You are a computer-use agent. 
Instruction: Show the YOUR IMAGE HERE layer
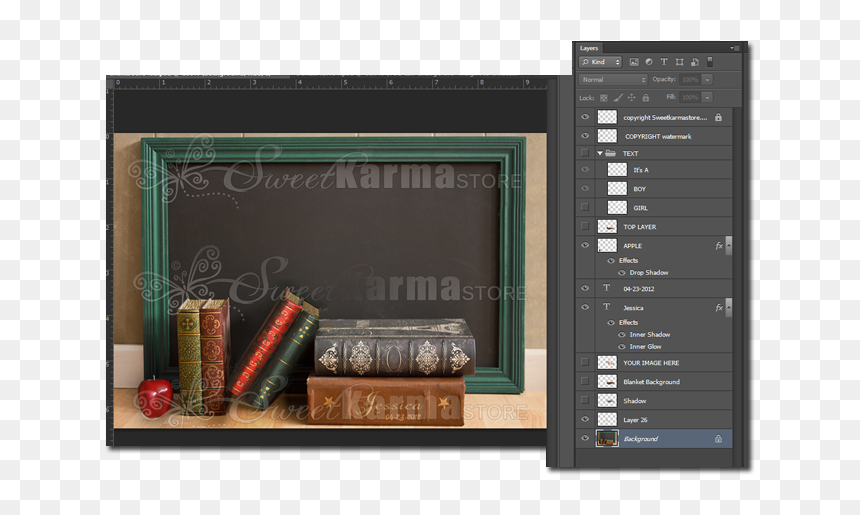[585, 363]
